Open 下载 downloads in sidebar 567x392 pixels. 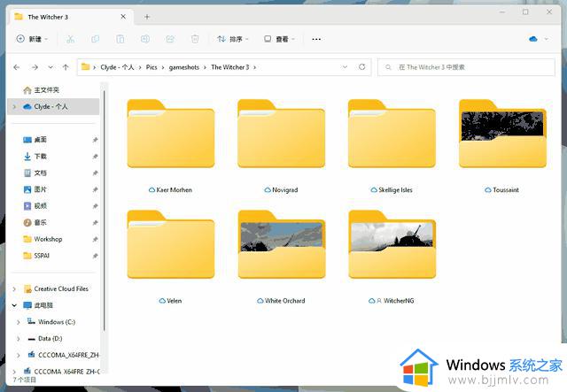coord(40,157)
